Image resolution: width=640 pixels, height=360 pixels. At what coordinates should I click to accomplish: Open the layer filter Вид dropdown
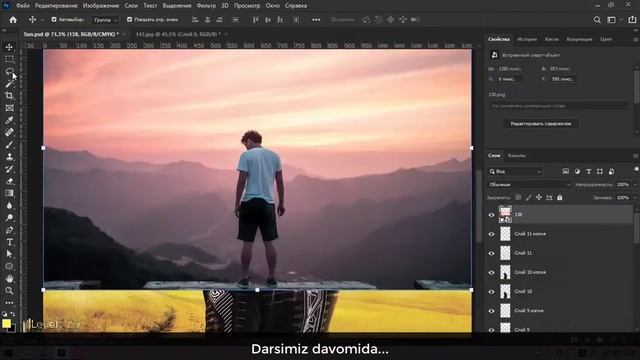[x=515, y=171]
